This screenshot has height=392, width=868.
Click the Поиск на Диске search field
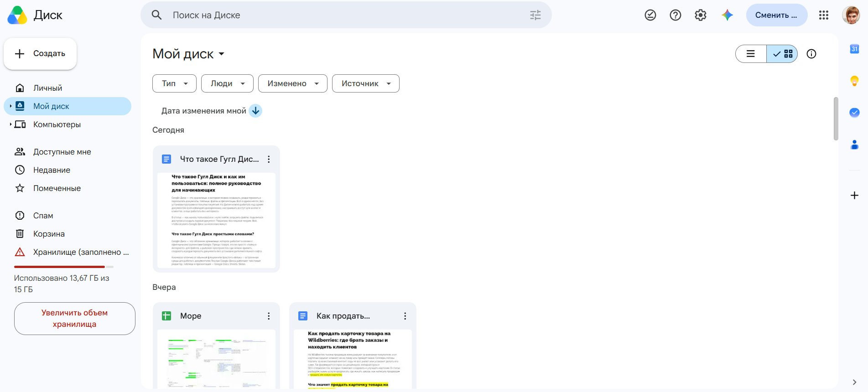[x=346, y=15]
